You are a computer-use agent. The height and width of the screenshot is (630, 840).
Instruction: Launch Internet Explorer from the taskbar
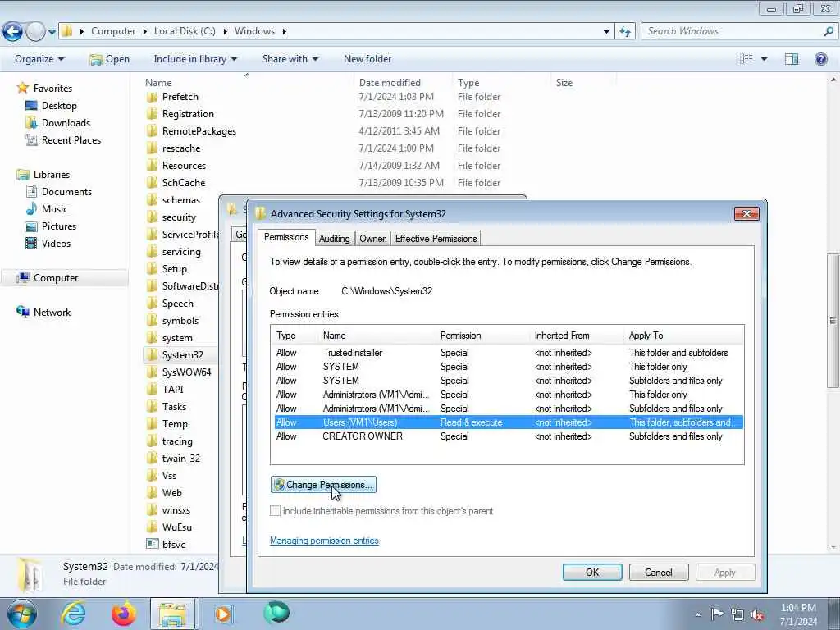coord(73,614)
